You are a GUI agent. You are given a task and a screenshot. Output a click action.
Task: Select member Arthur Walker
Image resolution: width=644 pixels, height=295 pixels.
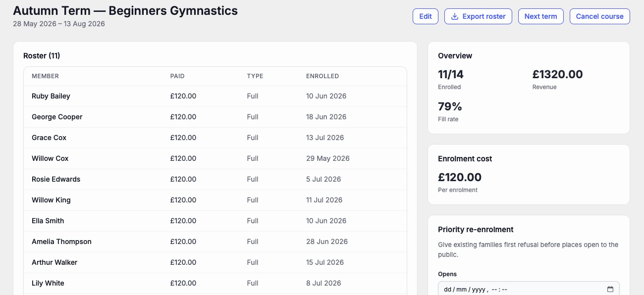click(54, 262)
